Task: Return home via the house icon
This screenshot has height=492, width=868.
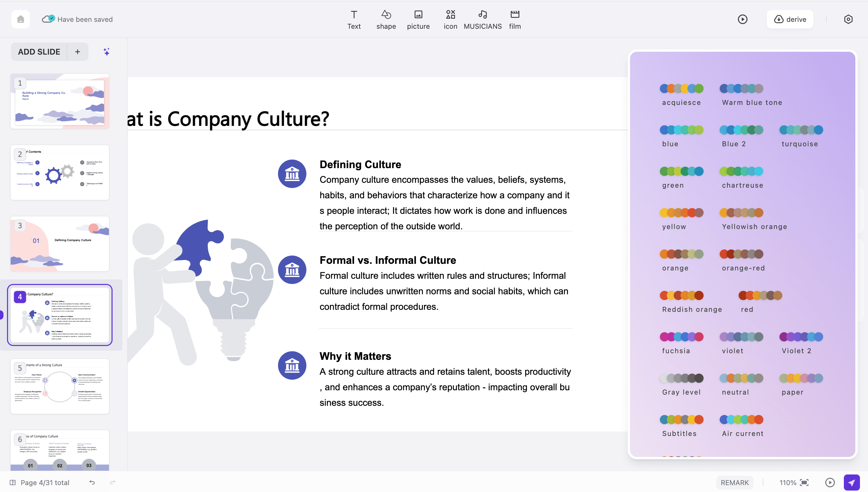Action: pos(20,19)
